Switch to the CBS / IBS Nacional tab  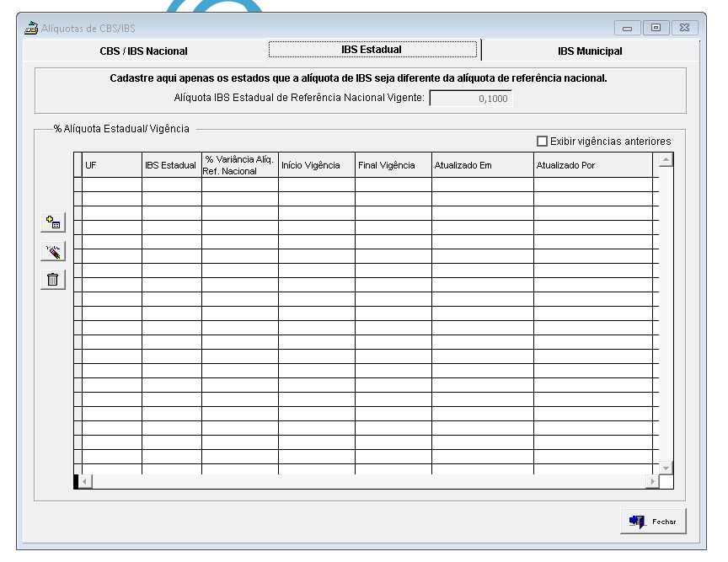point(143,51)
